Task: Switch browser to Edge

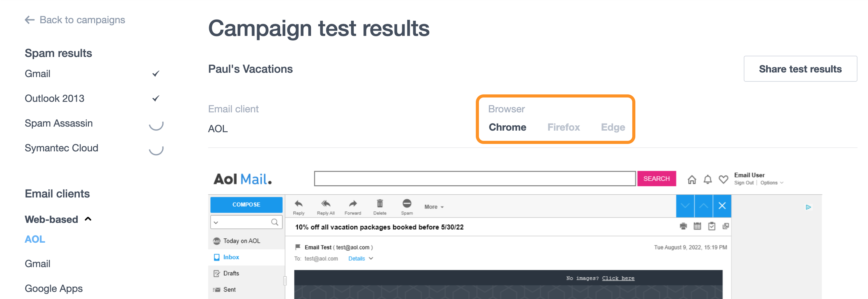Action: point(612,127)
